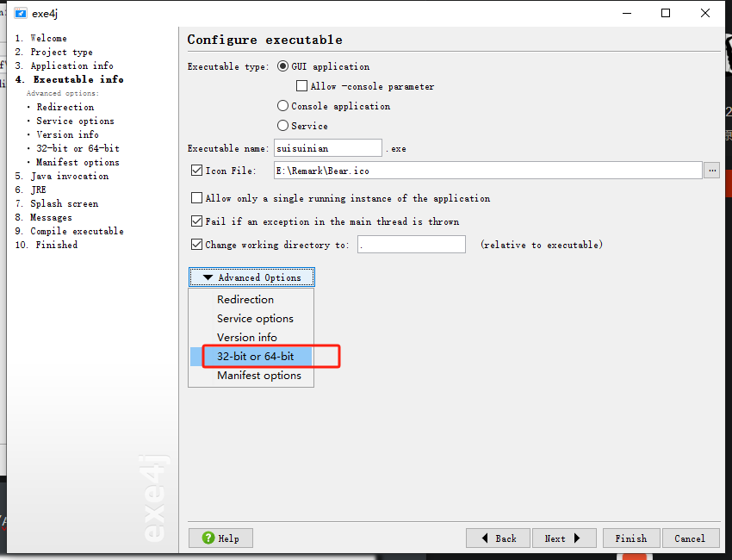Select the GUI application radio button
Image resolution: width=732 pixels, height=560 pixels.
[282, 66]
